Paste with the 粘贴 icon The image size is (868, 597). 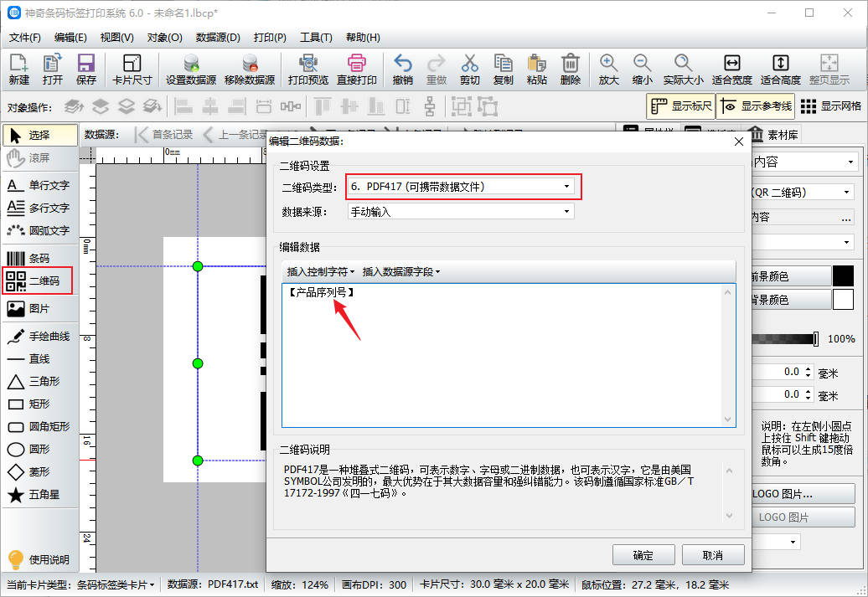point(537,69)
